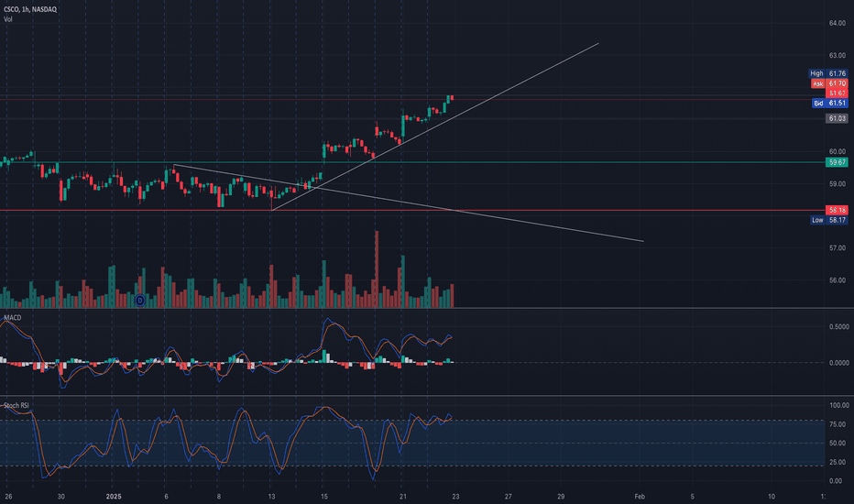Screen dimensions: 854x504
Task: Click the '15' date on time axis
Action: [x=324, y=497]
